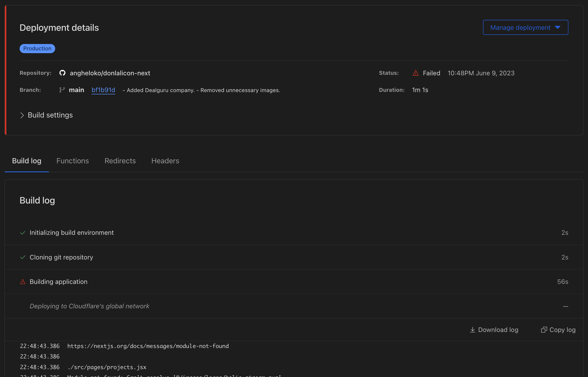
Task: Open the Manage deployment dropdown
Action: pyautogui.click(x=525, y=27)
